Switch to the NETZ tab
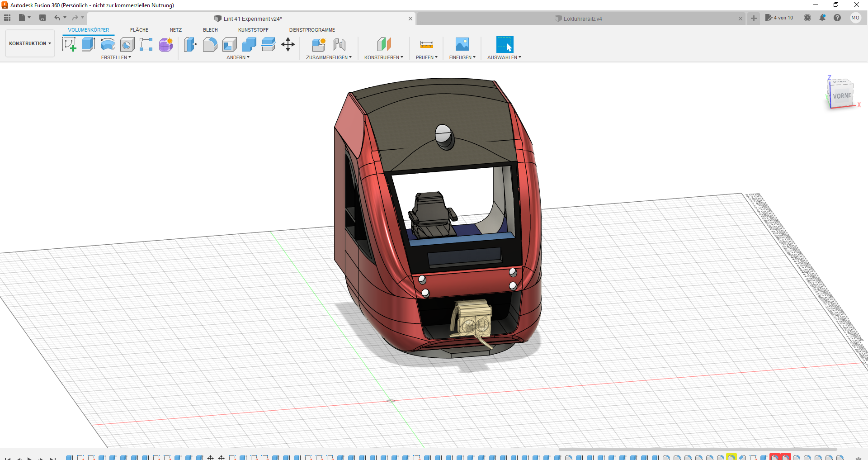Image resolution: width=868 pixels, height=460 pixels. (x=176, y=30)
